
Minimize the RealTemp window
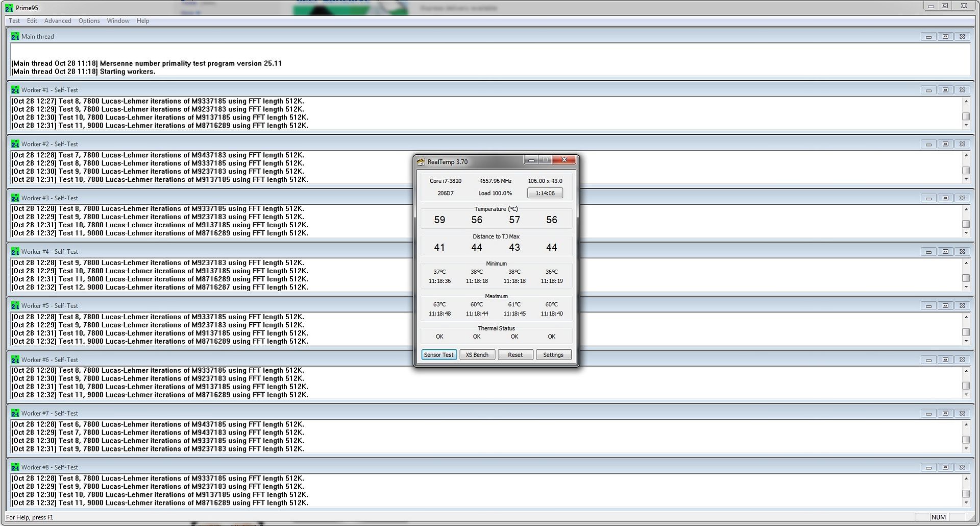pyautogui.click(x=531, y=160)
